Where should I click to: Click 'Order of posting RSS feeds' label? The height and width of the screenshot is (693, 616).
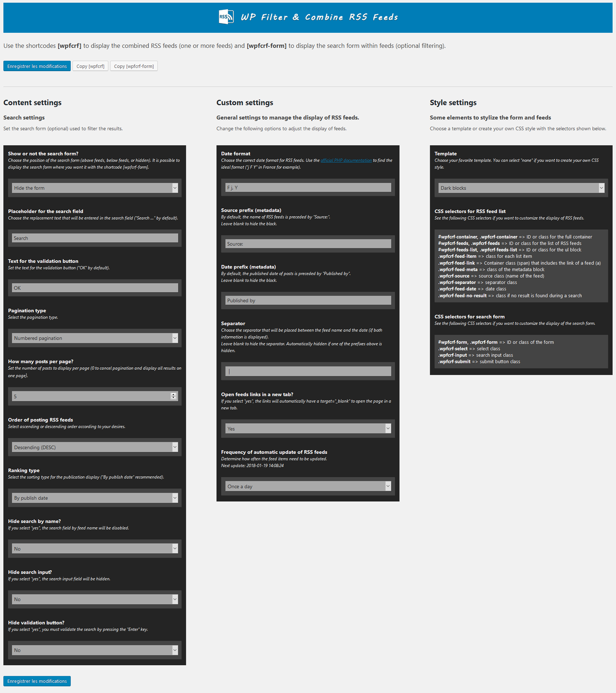pos(41,420)
